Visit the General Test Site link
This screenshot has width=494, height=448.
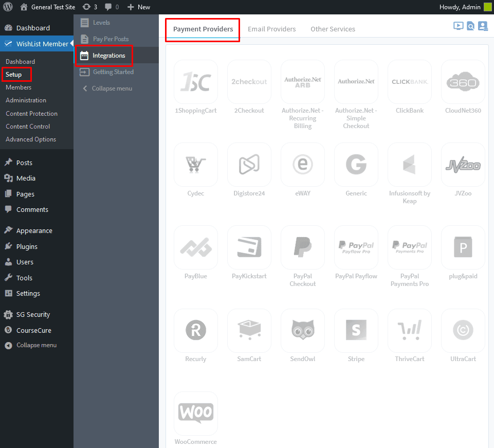(48, 7)
